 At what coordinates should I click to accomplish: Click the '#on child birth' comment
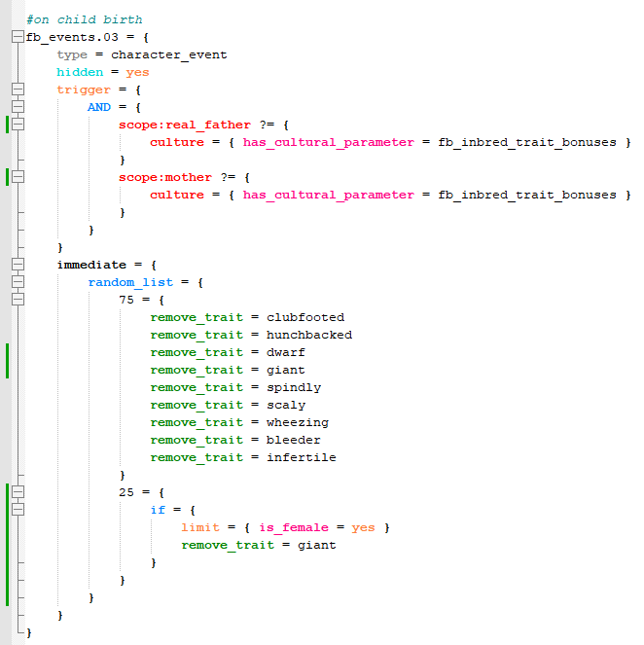pos(85,19)
